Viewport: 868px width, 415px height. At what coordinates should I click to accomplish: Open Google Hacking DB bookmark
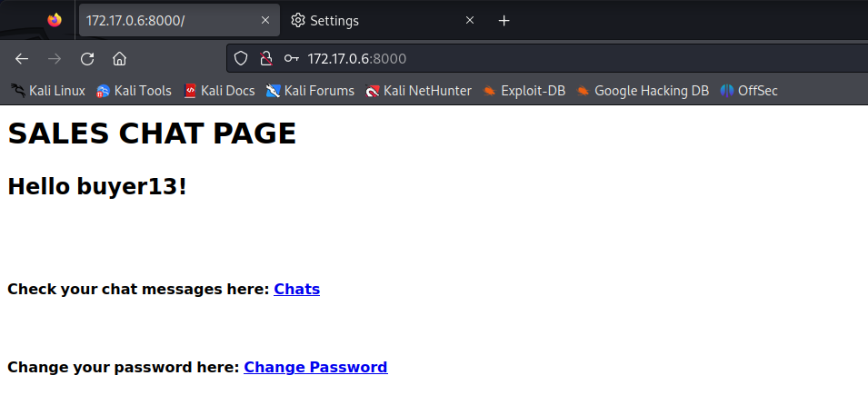pyautogui.click(x=643, y=91)
